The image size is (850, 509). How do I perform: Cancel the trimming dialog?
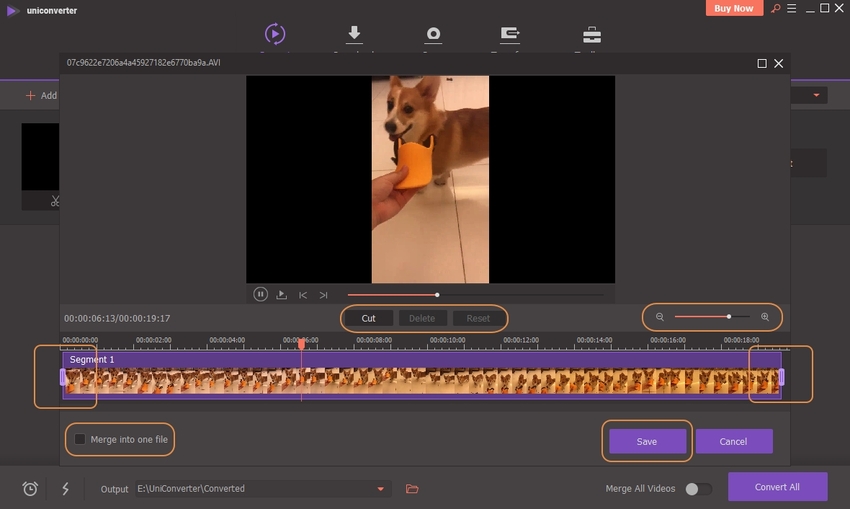pos(734,441)
